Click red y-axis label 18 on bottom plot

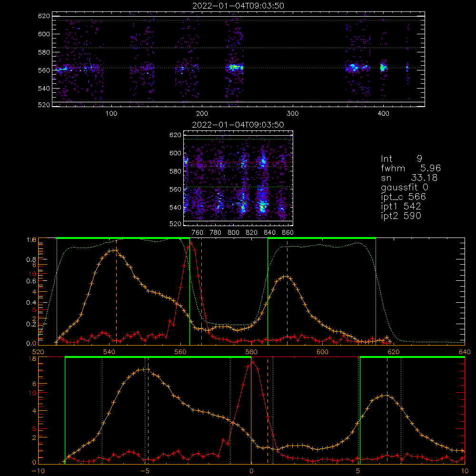[x=32, y=359]
